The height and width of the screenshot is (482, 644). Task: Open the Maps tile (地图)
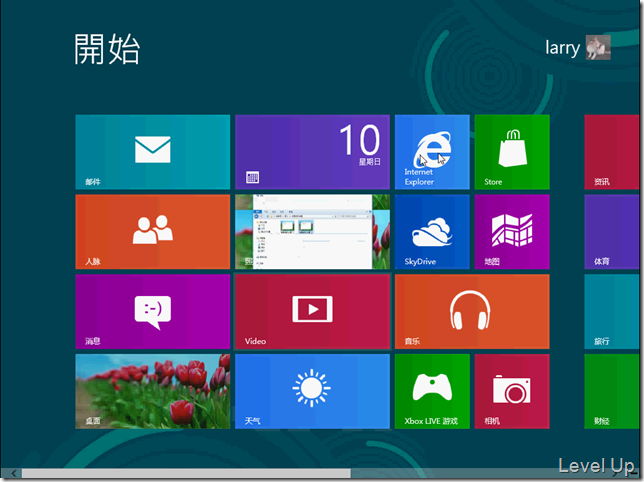(x=512, y=232)
